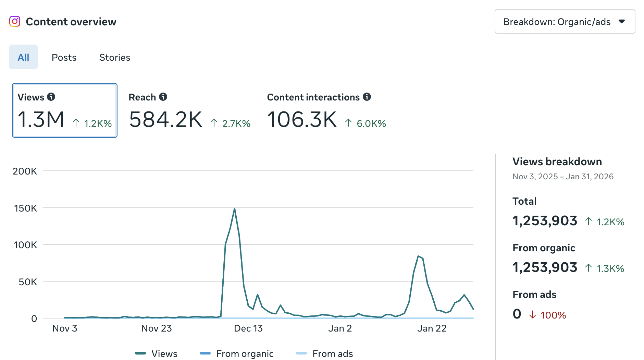The image size is (644, 360).
Task: Open the Stories tab
Action: coord(114,57)
